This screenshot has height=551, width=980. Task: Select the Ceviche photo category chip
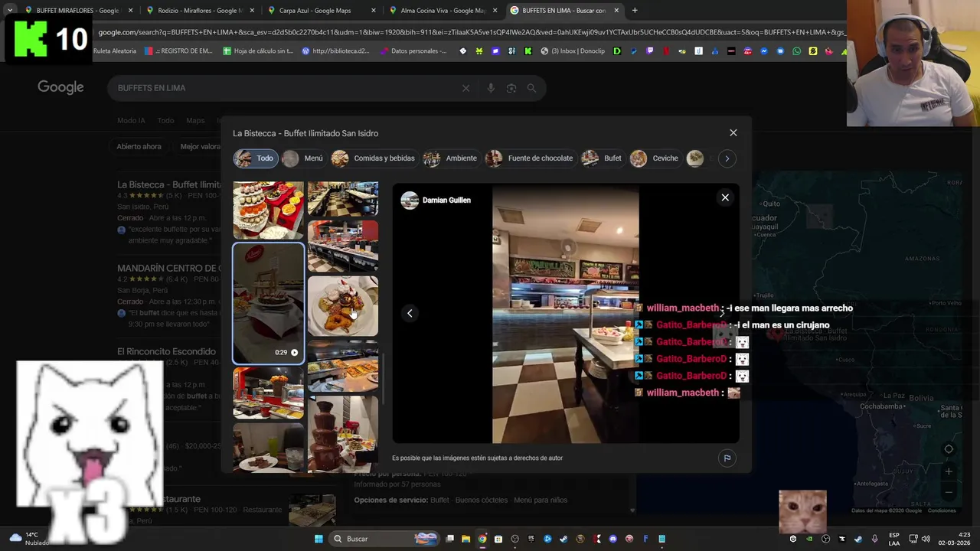click(x=655, y=158)
